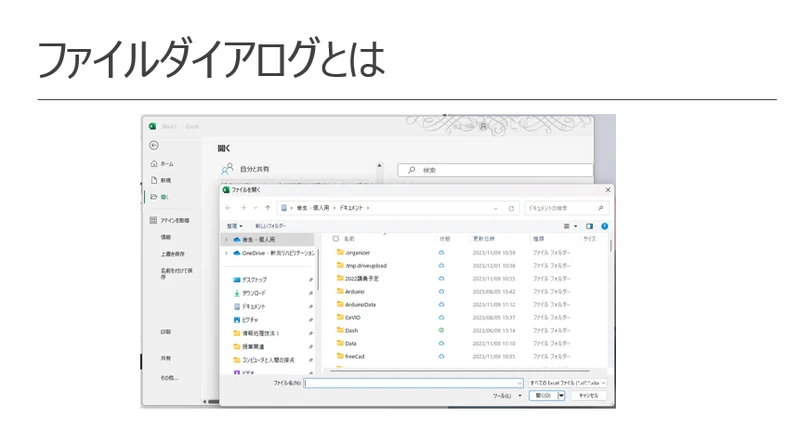
Task: Select 情報 in Excel backstage sidebar
Action: (x=166, y=237)
